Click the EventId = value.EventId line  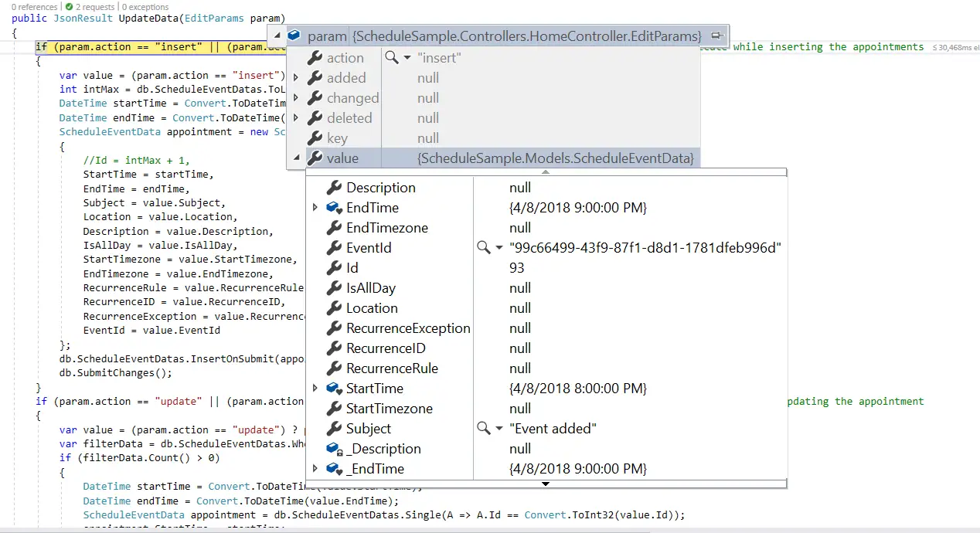151,330
